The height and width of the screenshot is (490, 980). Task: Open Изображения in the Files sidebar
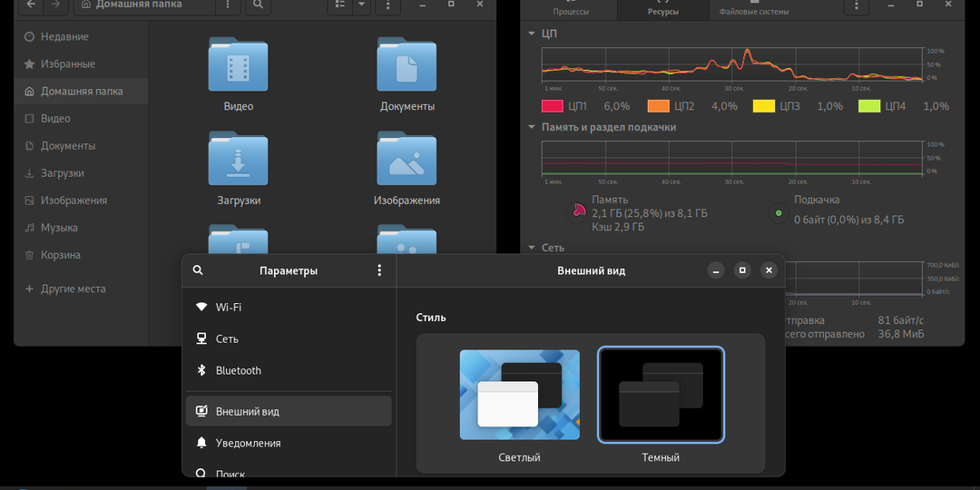tap(82, 201)
